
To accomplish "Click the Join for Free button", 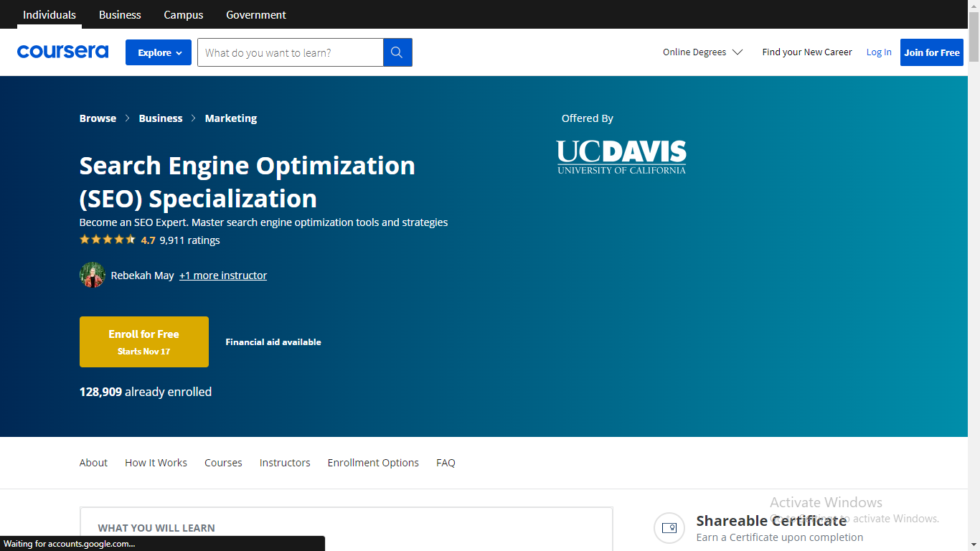I will pos(932,52).
